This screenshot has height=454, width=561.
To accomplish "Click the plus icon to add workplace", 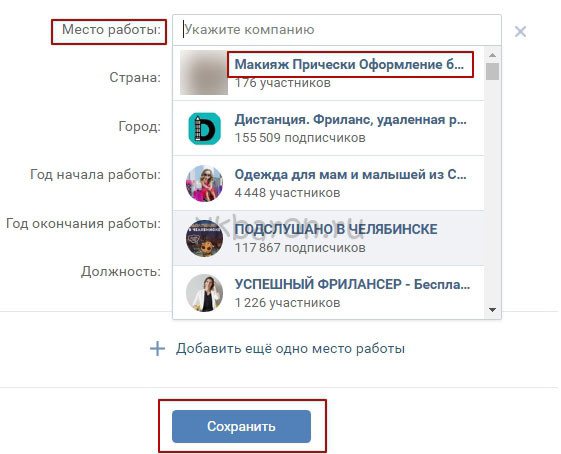I will tap(157, 348).
